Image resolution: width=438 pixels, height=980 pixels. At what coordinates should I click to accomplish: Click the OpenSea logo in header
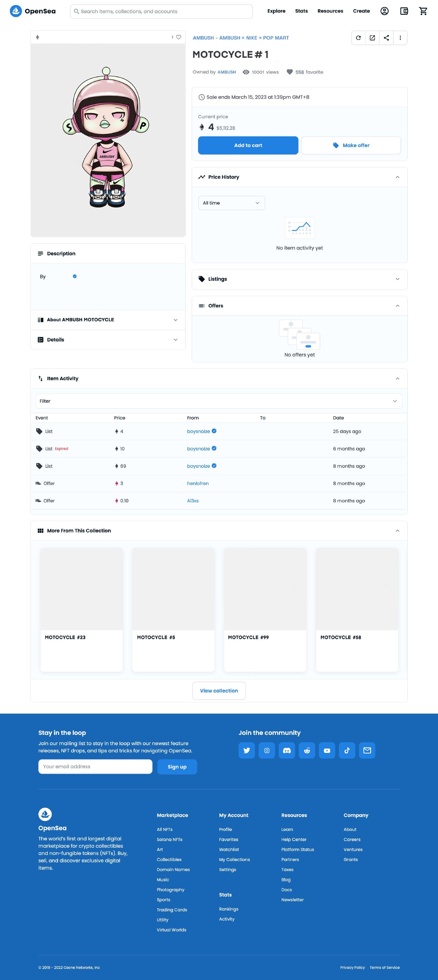[x=33, y=11]
